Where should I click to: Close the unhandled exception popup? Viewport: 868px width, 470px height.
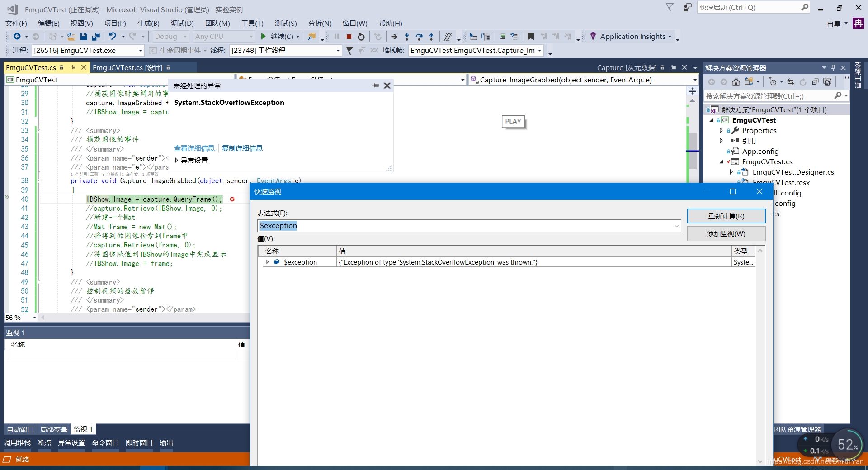[387, 85]
